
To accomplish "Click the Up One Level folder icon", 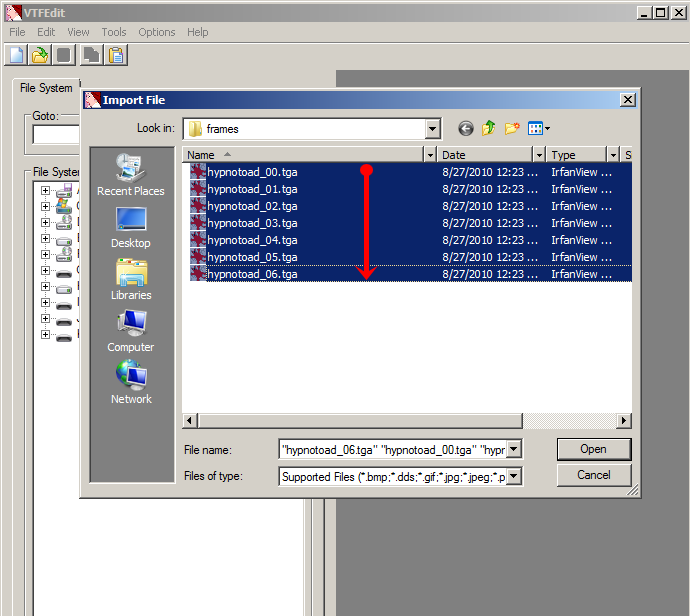I will coord(488,128).
